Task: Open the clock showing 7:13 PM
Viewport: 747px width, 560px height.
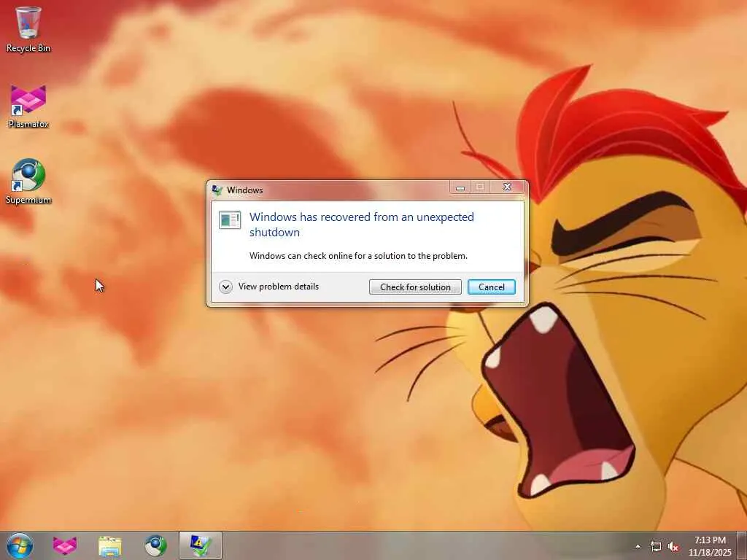Action: pyautogui.click(x=710, y=545)
